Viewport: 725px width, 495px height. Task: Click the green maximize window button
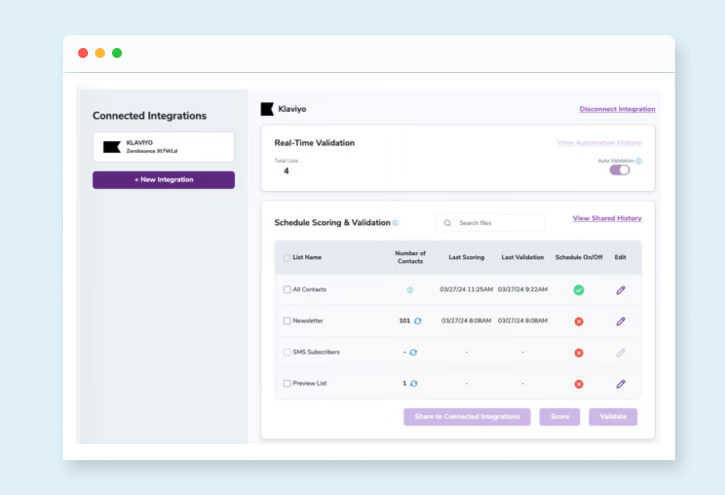tap(117, 53)
